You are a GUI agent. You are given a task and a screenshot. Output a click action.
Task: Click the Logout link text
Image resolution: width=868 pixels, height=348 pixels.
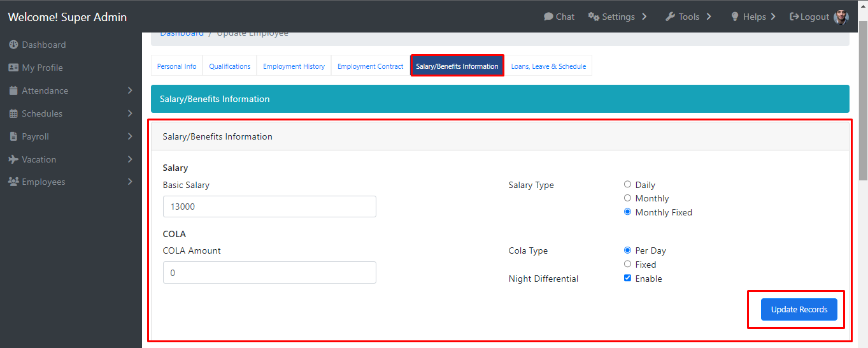[815, 17]
